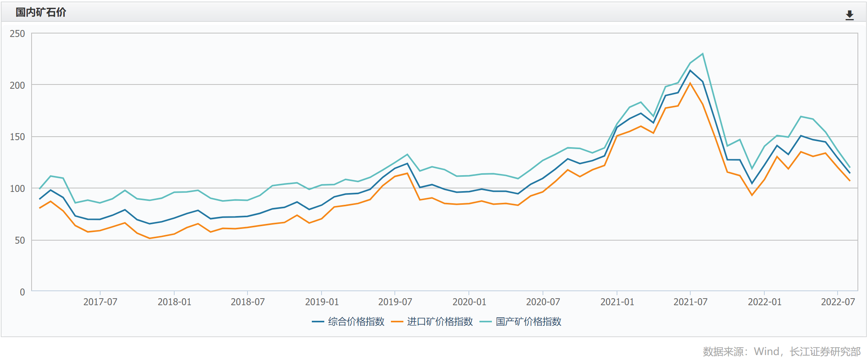Click the 数据来源 Wind source text
Image resolution: width=868 pixels, height=364 pixels.
[x=781, y=352]
